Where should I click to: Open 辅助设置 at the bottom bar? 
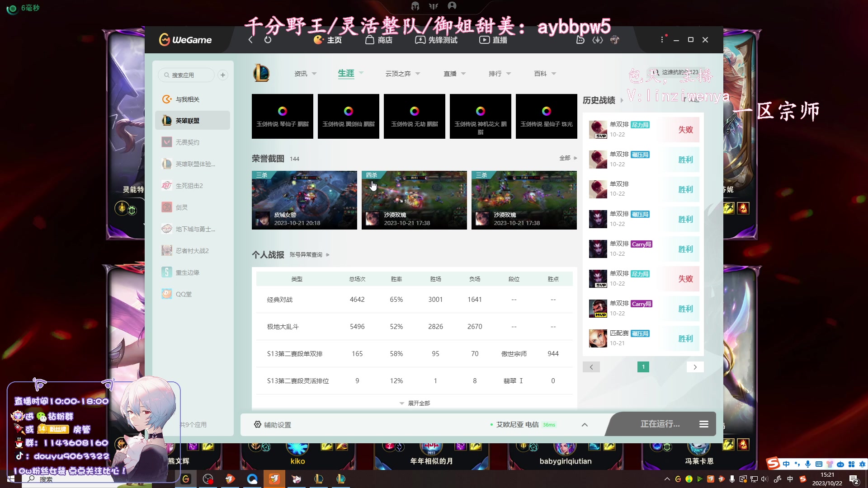272,425
